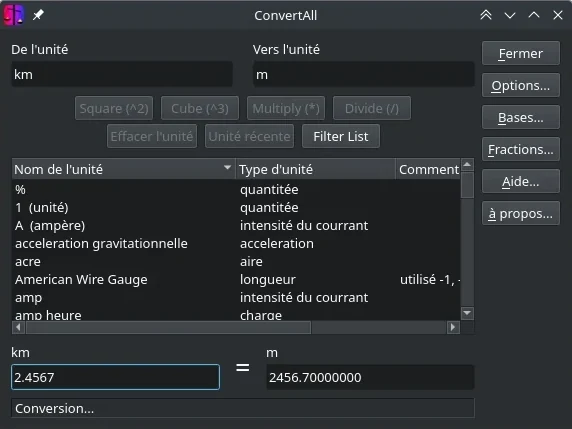Click the Square (^2) button
The width and height of the screenshot is (572, 429).
[114, 108]
